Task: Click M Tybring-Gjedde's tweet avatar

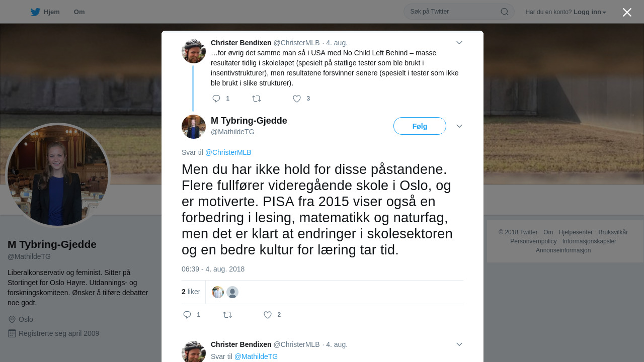Action: pyautogui.click(x=194, y=127)
